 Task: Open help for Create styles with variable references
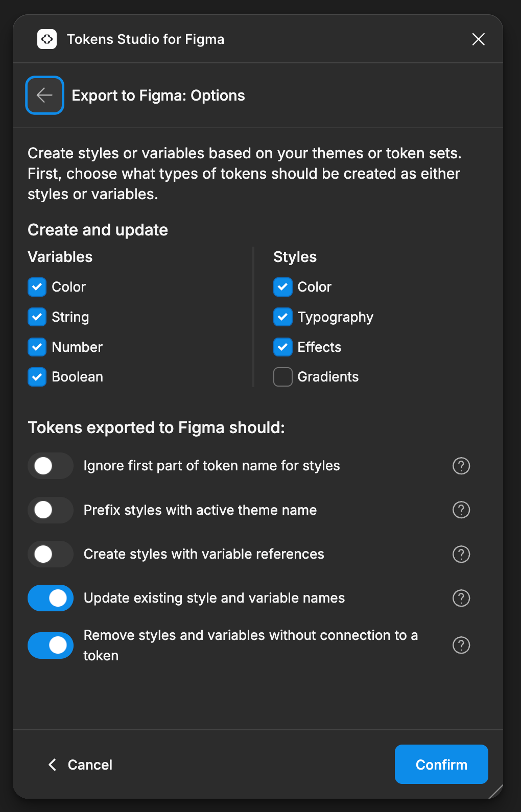461,554
